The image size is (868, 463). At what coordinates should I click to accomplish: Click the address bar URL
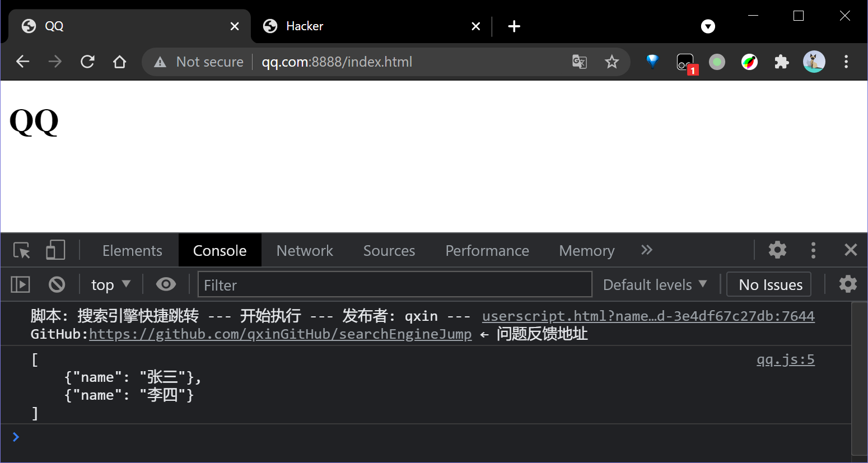pos(337,62)
